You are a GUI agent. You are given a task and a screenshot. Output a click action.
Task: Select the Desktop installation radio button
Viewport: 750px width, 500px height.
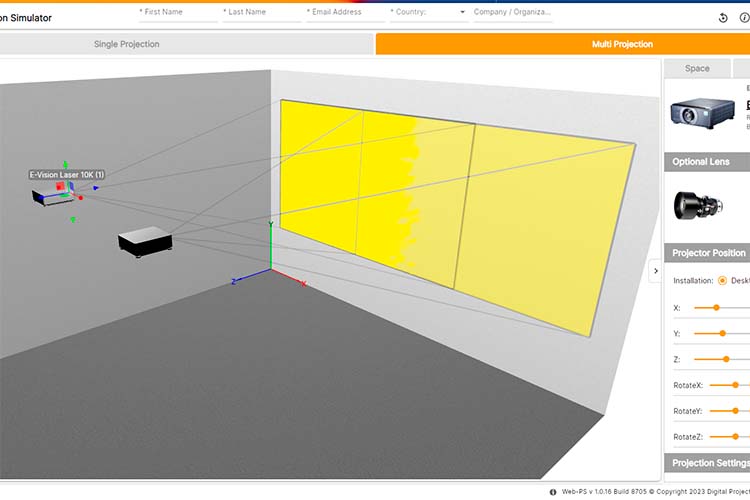(x=722, y=281)
